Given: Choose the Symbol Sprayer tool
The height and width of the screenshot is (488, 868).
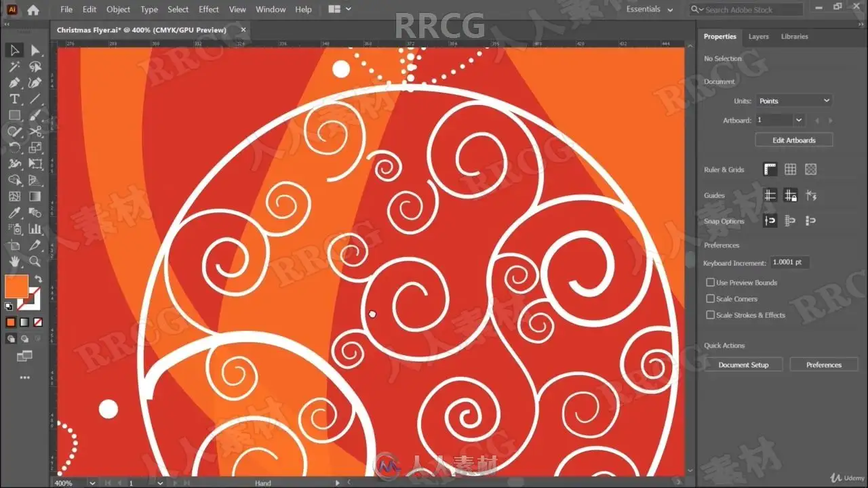Looking at the screenshot, I should pyautogui.click(x=14, y=229).
